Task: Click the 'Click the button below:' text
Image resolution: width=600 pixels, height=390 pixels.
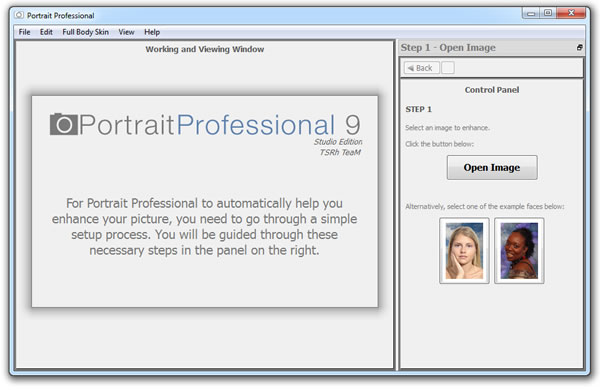Action: point(439,144)
